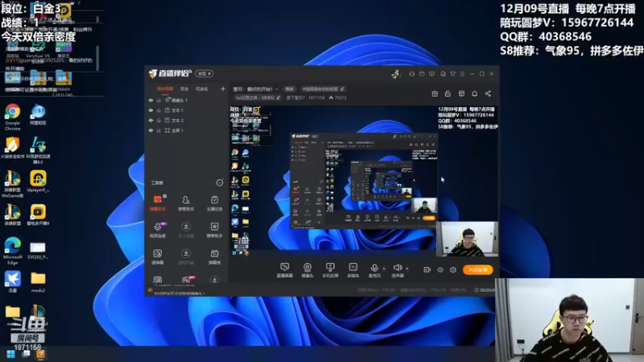Mute the 麦克风 microphone
The image size is (644, 362).
[374, 270]
